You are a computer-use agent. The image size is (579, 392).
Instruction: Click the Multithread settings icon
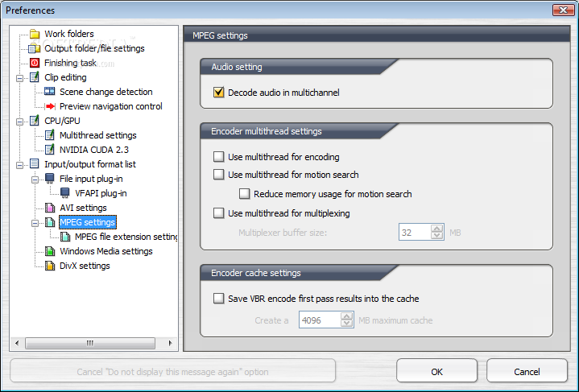[x=49, y=135]
